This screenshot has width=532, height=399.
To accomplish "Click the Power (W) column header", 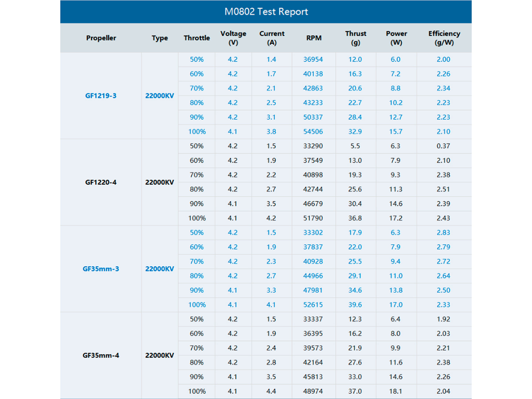I will 396,38.
